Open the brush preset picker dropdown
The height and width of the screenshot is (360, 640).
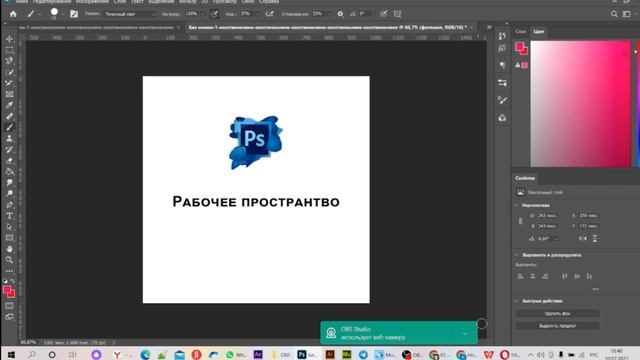coord(62,14)
